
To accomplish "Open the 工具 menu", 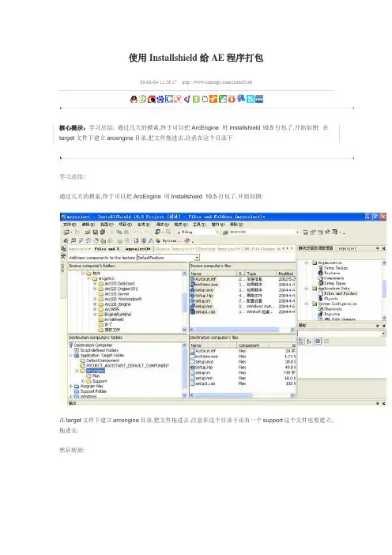I will 199,225.
